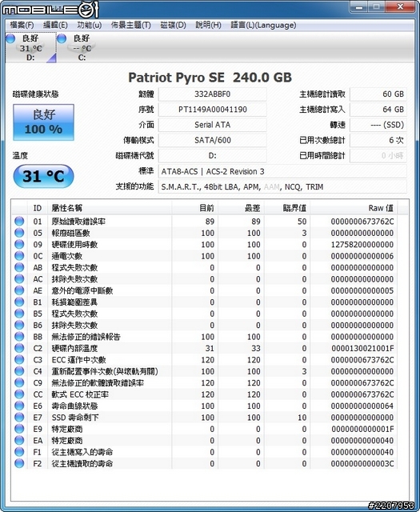Click the status icon of attribute EA
This screenshot has width=420, height=512.
tap(19, 440)
